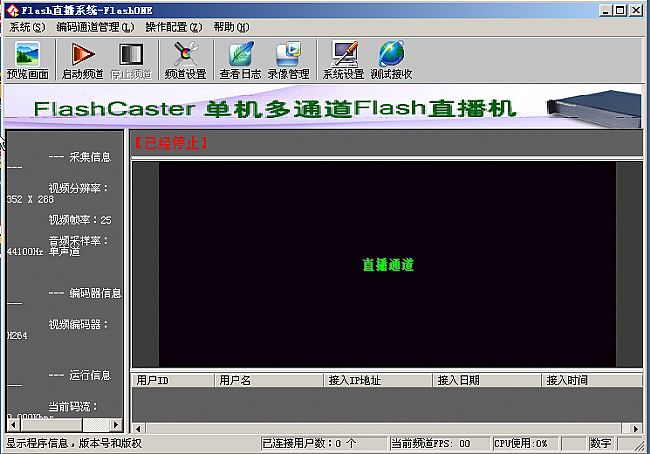Click left arrow of info panel scrollbar
650x454 pixels.
[13, 425]
